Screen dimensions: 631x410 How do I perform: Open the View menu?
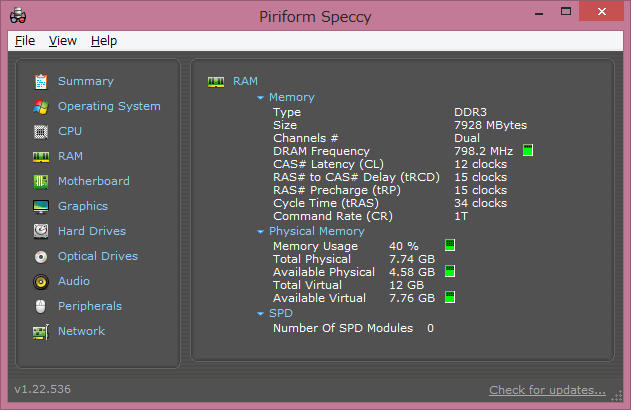(x=62, y=41)
